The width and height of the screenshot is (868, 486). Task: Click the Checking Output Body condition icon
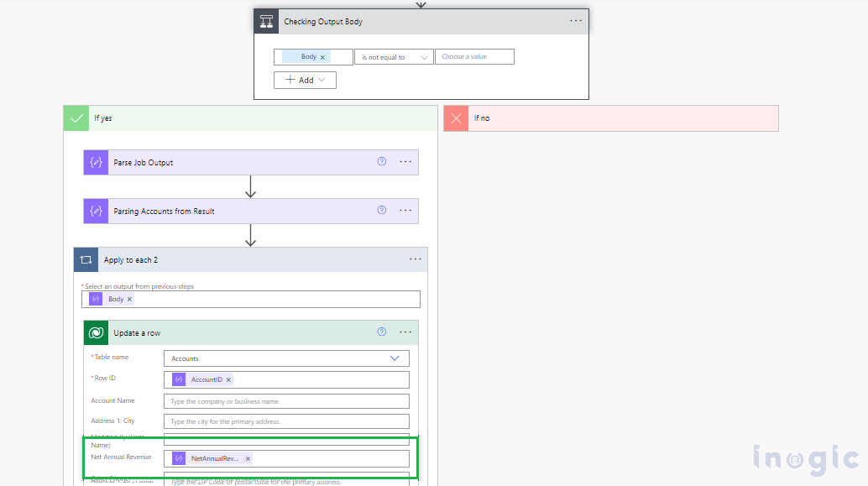click(266, 22)
